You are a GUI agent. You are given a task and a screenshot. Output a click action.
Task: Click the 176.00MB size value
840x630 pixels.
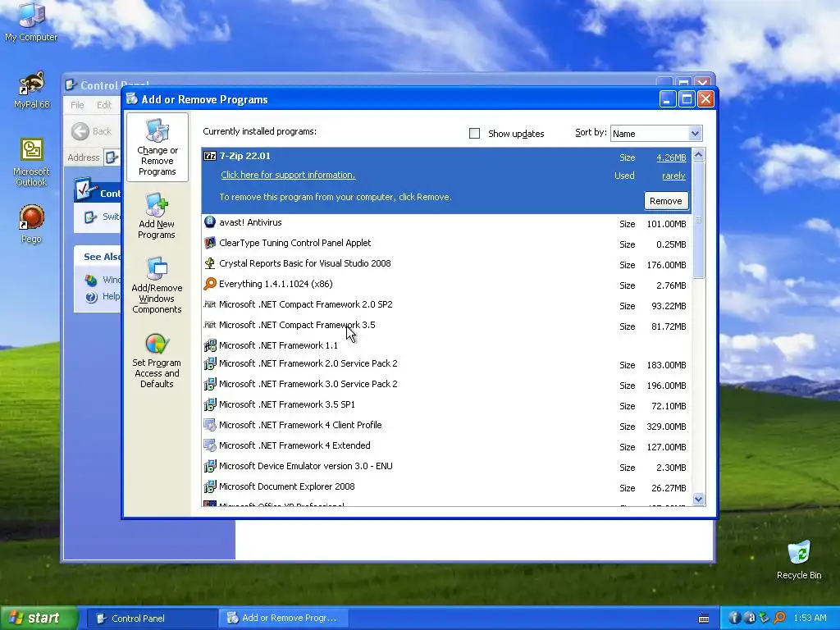coord(666,265)
